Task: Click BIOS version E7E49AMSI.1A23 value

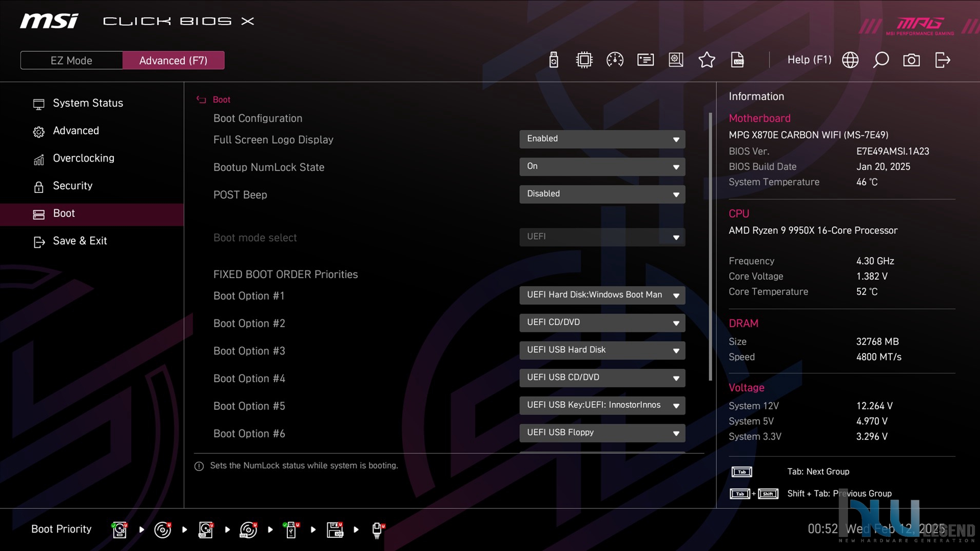Action: [x=892, y=151]
